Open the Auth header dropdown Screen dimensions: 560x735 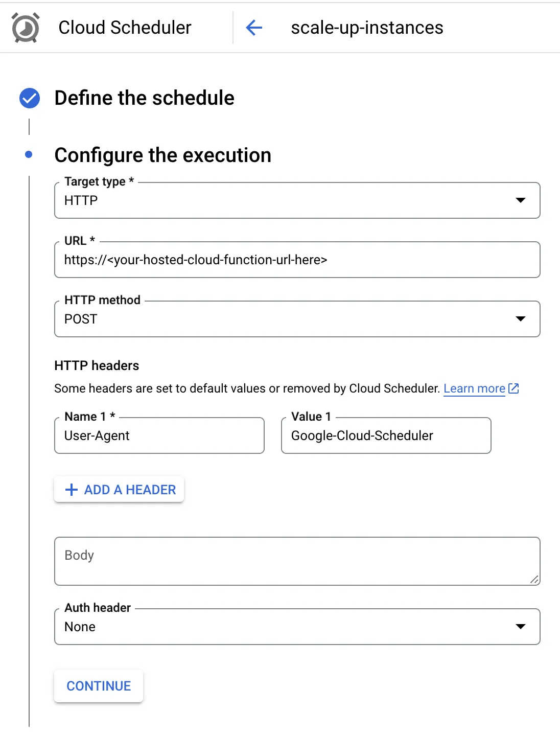tap(297, 627)
